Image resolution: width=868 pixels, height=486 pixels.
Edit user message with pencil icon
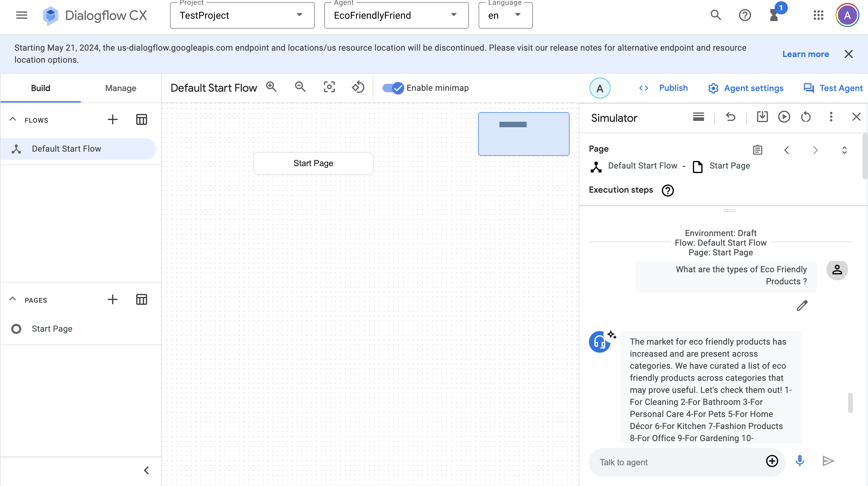click(802, 306)
